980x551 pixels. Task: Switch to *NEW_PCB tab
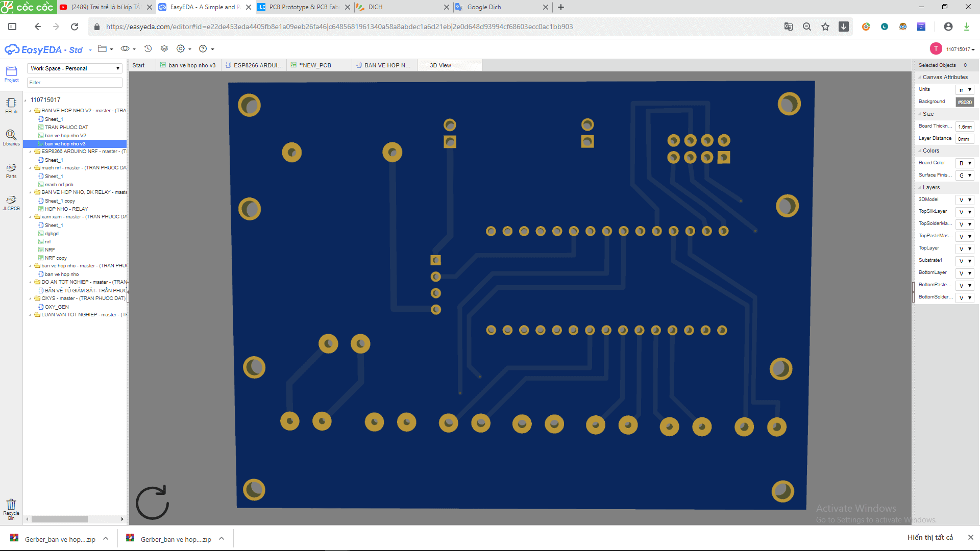(x=320, y=65)
